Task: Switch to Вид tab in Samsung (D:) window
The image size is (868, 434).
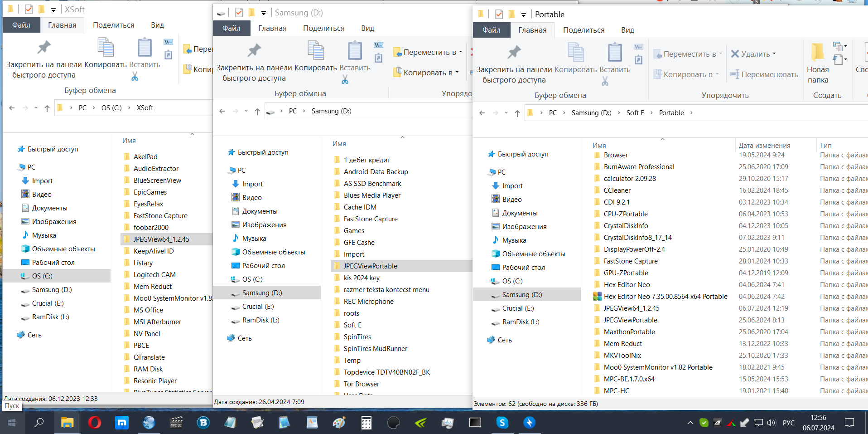Action: click(x=367, y=28)
